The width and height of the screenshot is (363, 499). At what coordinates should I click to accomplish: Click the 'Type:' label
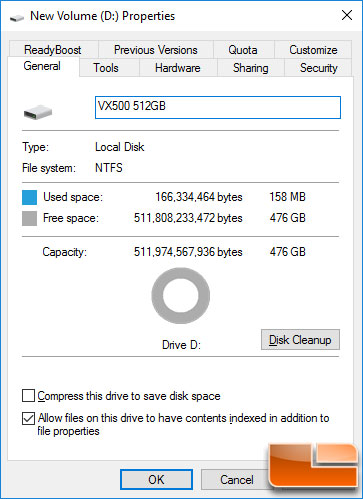coord(35,147)
